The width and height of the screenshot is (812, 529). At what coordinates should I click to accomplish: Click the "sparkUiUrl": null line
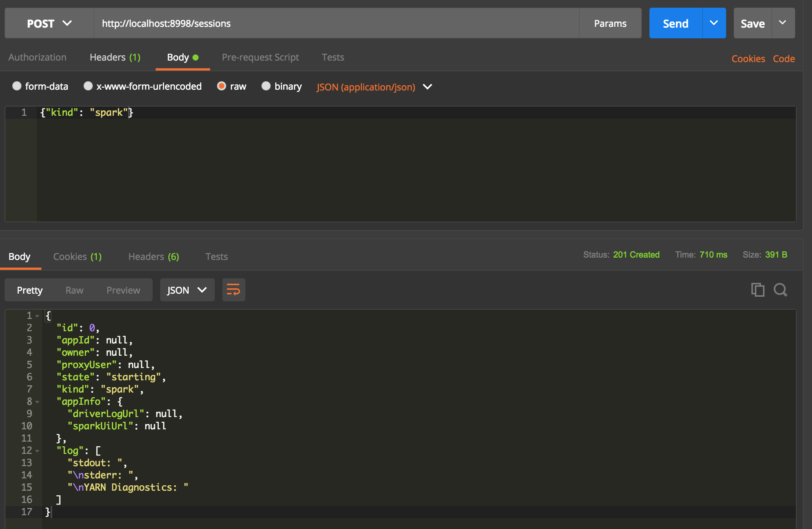click(x=117, y=426)
